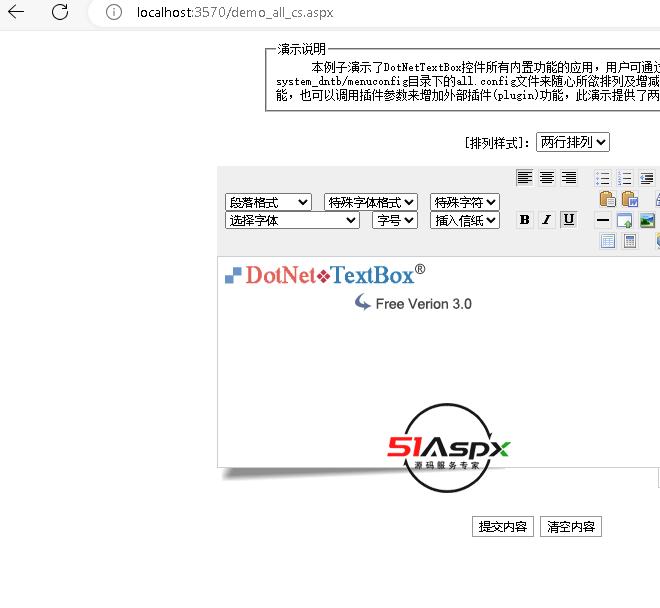Insert a table using the grid icon
Image resolution: width=660 pixels, height=608 pixels.
coord(607,241)
